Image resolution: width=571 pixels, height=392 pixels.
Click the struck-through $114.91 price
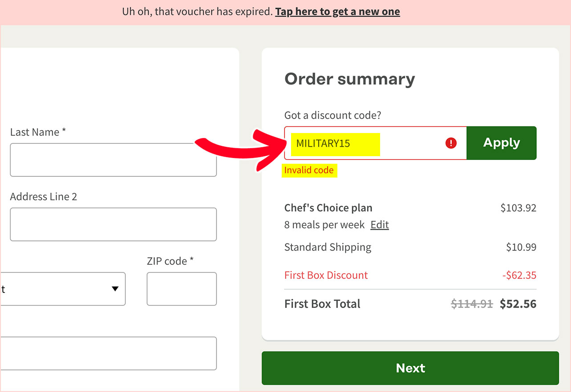click(x=472, y=304)
